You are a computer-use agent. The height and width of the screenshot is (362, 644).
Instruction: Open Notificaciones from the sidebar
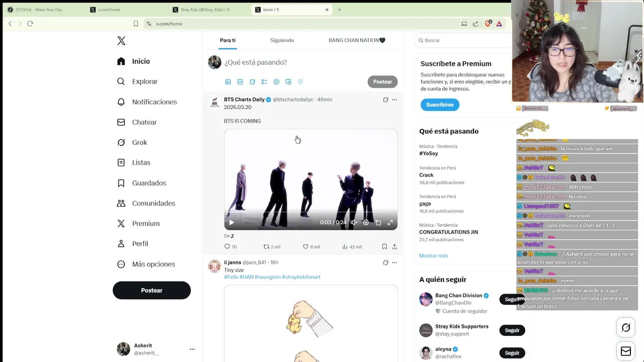click(146, 102)
